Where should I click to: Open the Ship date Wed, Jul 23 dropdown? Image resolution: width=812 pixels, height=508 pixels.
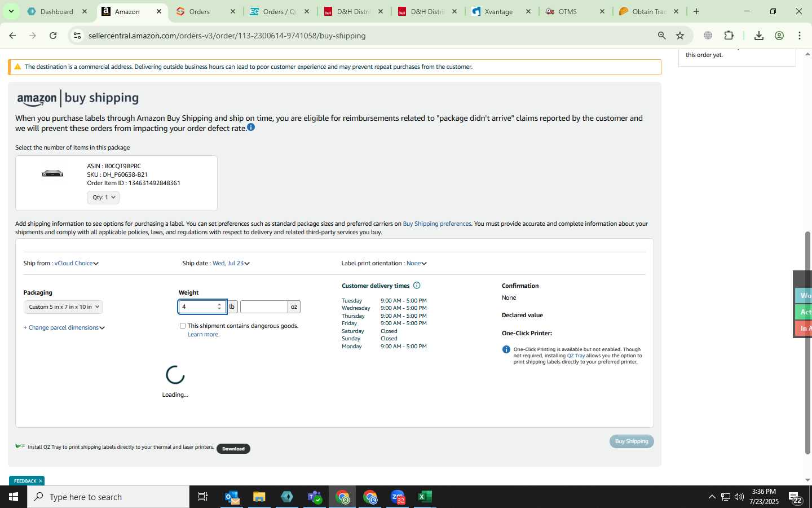[x=231, y=263]
